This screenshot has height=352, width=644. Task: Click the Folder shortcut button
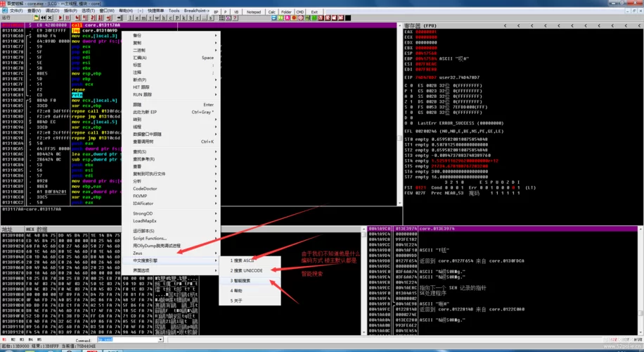(x=286, y=12)
